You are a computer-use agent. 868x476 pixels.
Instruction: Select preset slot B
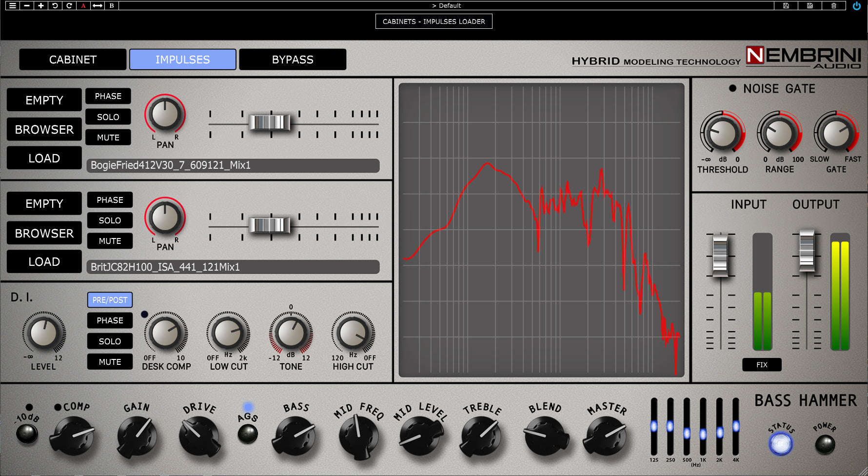[x=112, y=5]
